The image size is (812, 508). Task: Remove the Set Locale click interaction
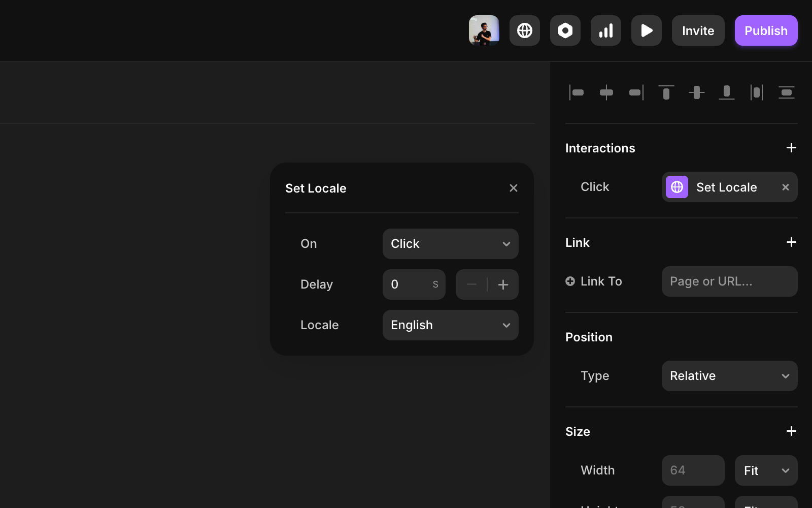tap(785, 187)
